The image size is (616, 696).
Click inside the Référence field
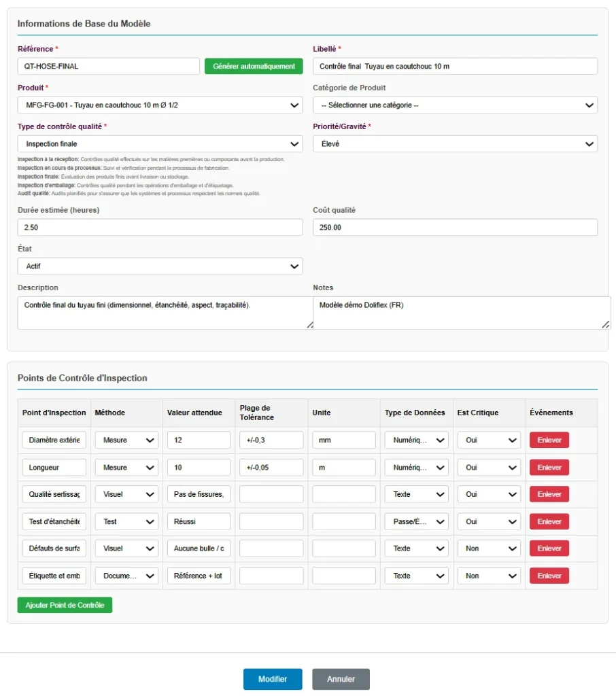point(107,66)
